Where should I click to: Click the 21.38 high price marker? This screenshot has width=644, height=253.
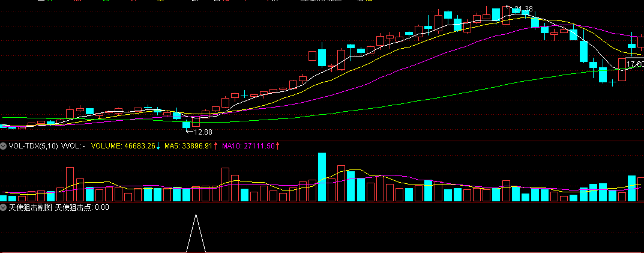point(520,8)
